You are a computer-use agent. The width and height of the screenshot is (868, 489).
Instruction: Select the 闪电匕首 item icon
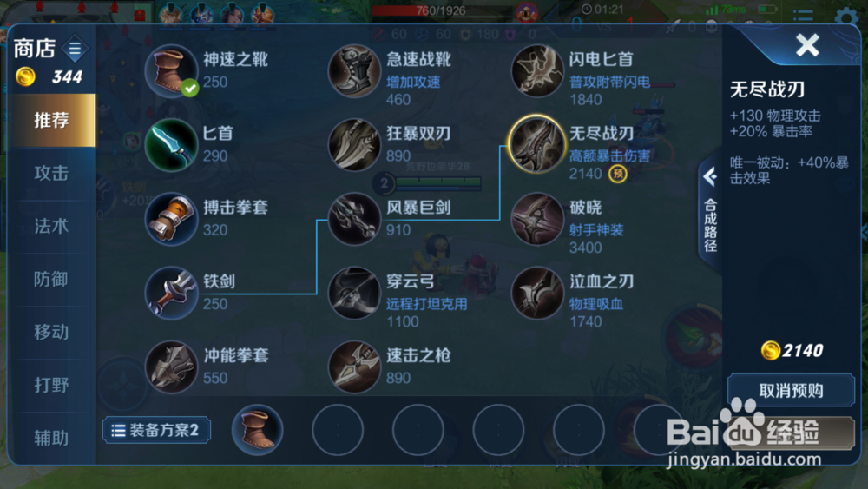(x=537, y=71)
